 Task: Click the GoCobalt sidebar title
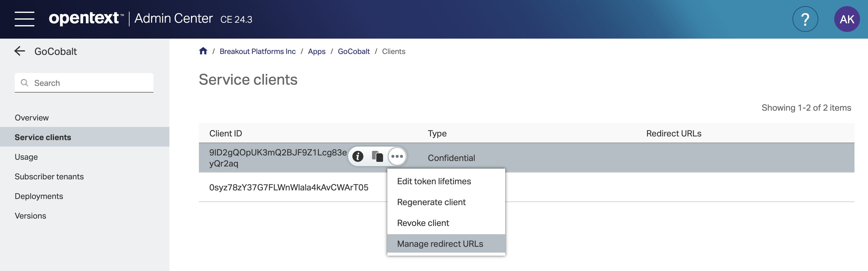click(56, 52)
